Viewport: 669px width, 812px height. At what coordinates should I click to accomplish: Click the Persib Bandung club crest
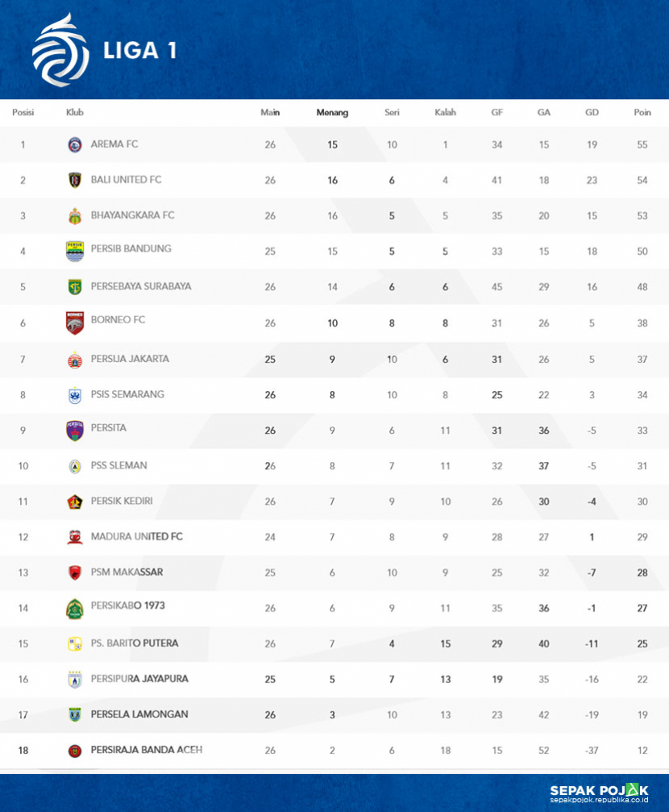[x=75, y=251]
